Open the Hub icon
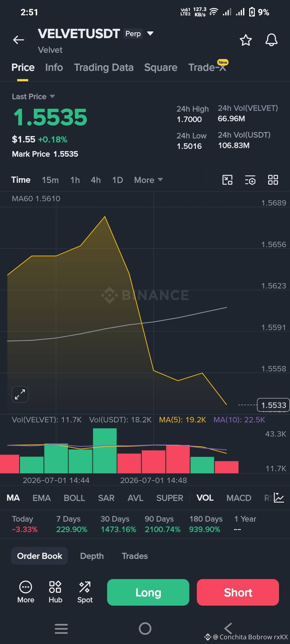The width and height of the screenshot is (290, 644). tap(55, 592)
